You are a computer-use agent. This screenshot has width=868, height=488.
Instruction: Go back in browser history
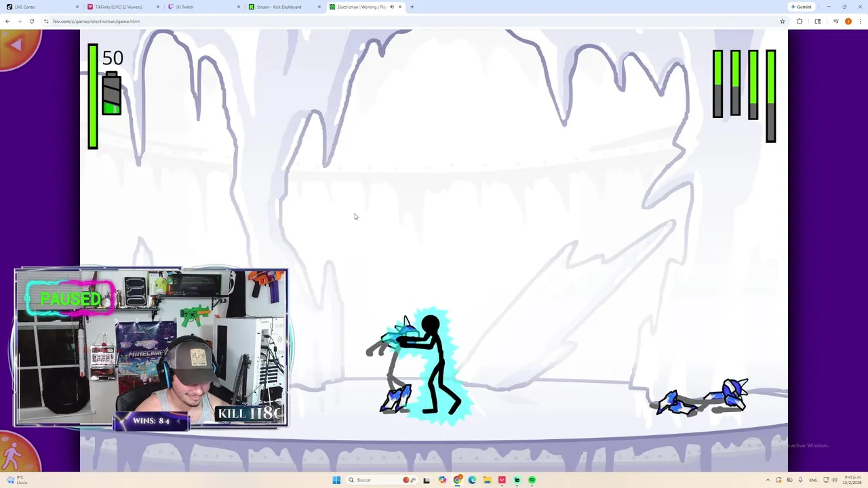[7, 21]
